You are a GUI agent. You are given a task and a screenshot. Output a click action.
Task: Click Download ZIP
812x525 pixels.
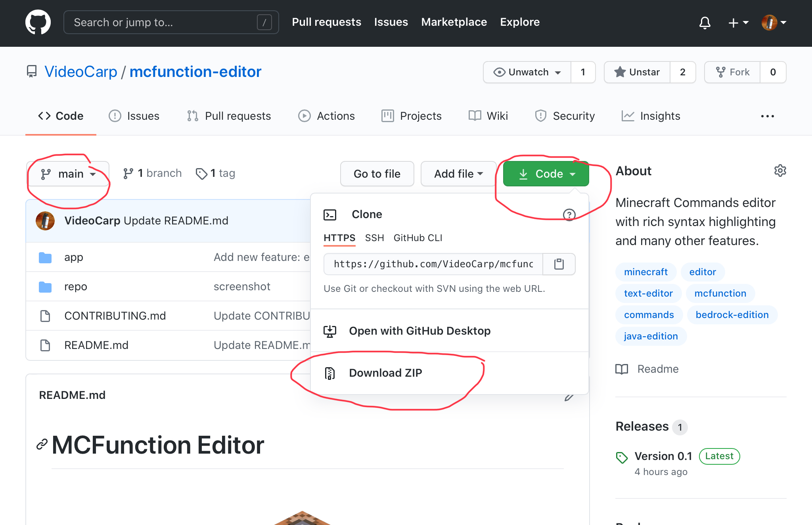(x=385, y=373)
